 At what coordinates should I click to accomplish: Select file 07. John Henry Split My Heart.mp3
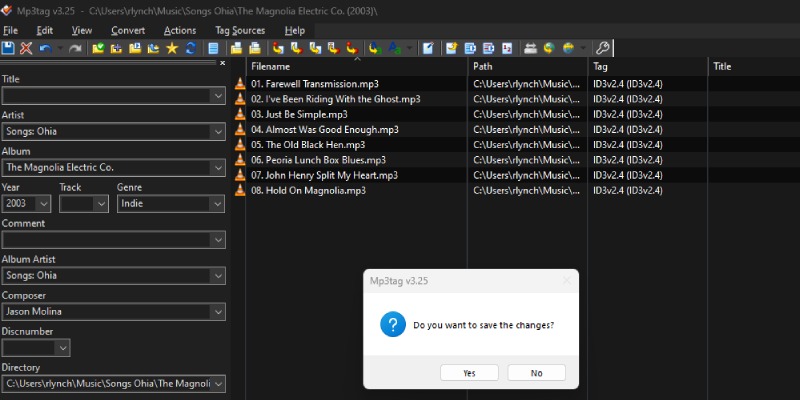click(324, 176)
